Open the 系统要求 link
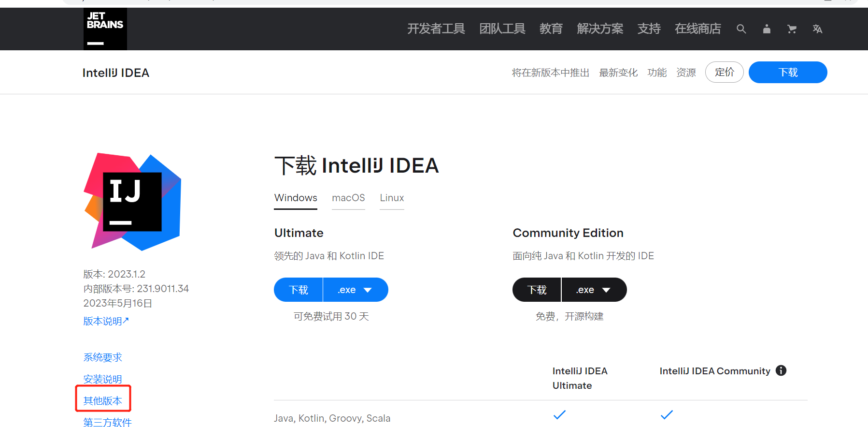The image size is (868, 427). click(x=103, y=357)
